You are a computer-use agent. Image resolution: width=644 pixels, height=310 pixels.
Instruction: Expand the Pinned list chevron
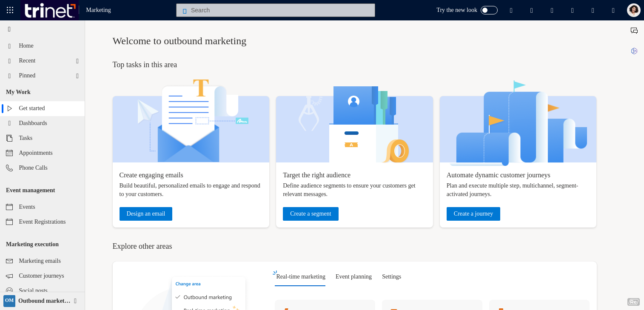point(77,76)
